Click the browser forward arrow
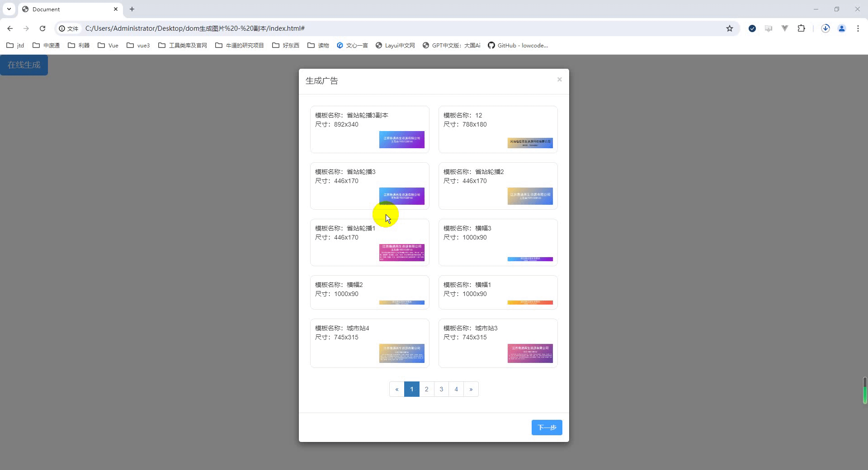868x470 pixels. (x=26, y=28)
